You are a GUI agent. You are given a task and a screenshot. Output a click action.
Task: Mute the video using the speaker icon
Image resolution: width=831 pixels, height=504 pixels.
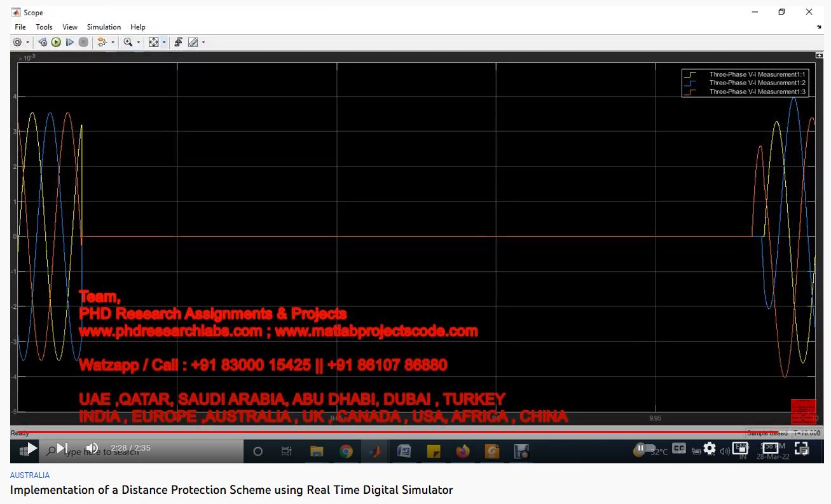pyautogui.click(x=92, y=449)
